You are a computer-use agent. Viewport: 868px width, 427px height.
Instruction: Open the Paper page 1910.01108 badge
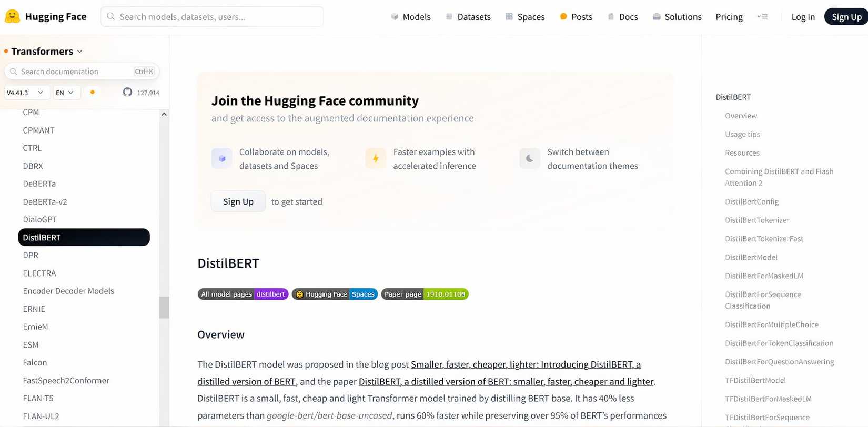click(x=425, y=294)
